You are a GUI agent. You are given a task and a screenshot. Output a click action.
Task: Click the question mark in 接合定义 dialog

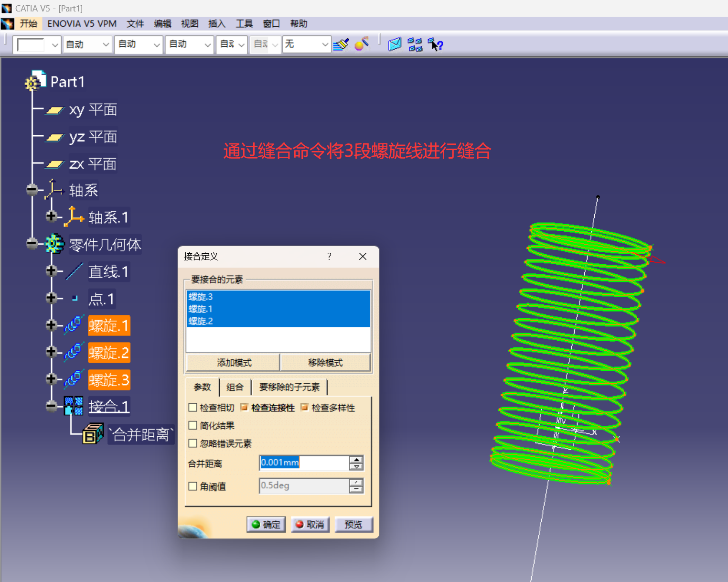(329, 257)
